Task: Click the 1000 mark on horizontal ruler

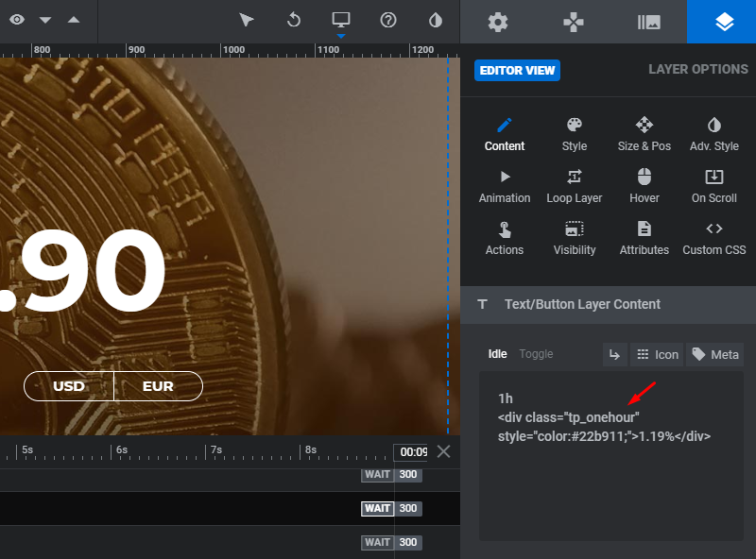Action: [x=233, y=50]
